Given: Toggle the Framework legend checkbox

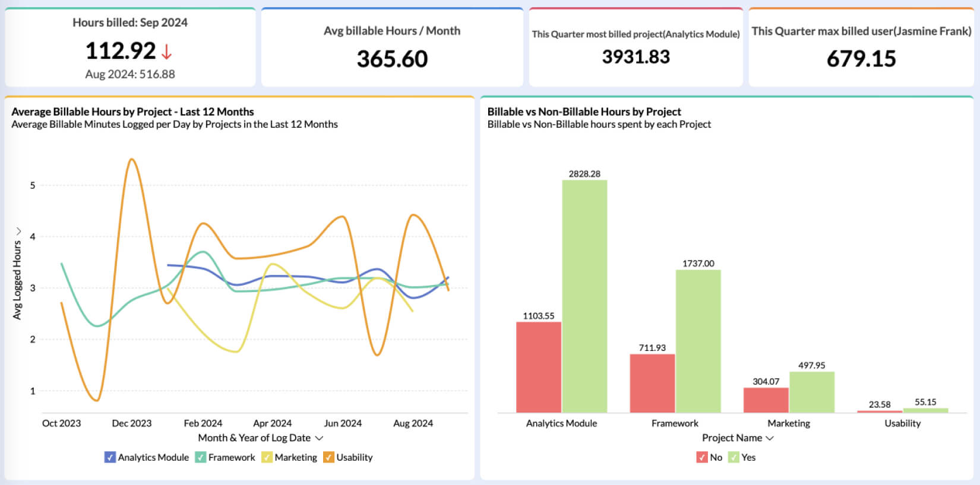Looking at the screenshot, I should (x=201, y=457).
